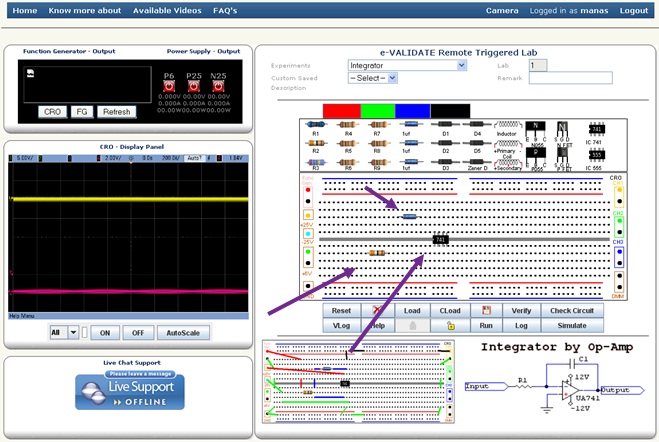Click the Live Support OFFLINE banner

pos(130,390)
